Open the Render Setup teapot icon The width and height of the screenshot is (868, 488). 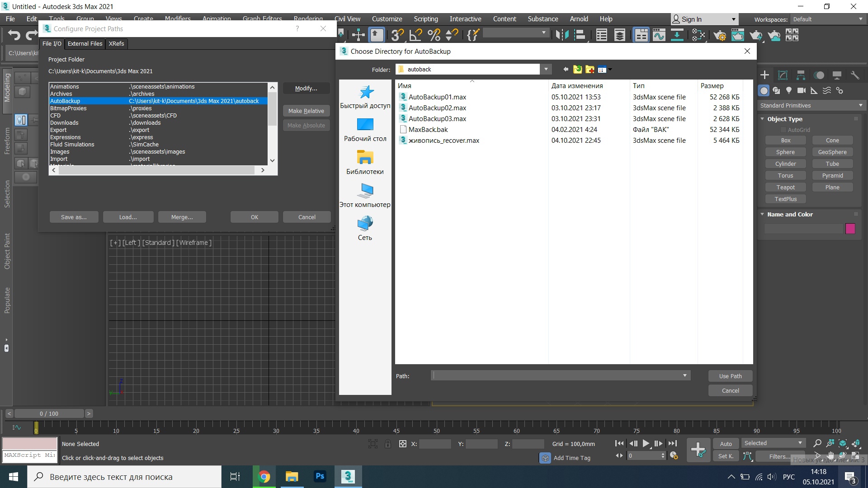pos(720,35)
